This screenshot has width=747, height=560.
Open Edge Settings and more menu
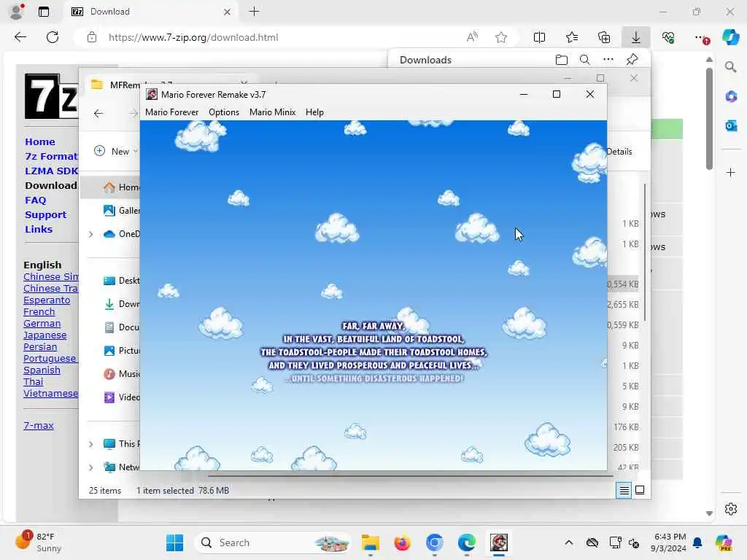[701, 37]
